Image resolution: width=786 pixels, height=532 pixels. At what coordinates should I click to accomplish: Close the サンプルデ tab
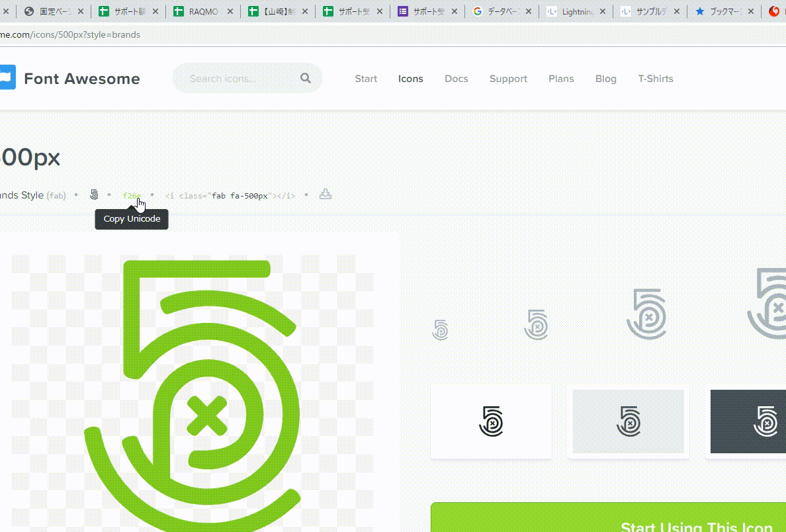(677, 11)
